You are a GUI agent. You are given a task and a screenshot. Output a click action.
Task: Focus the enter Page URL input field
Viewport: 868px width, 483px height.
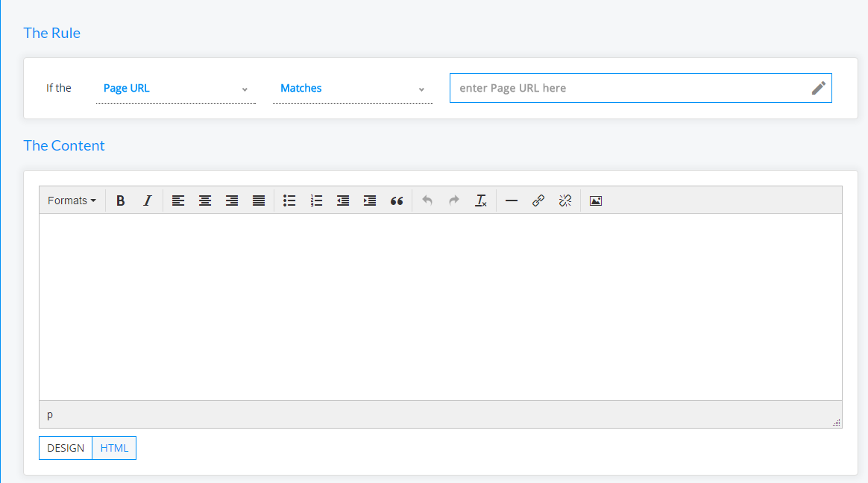[641, 88]
